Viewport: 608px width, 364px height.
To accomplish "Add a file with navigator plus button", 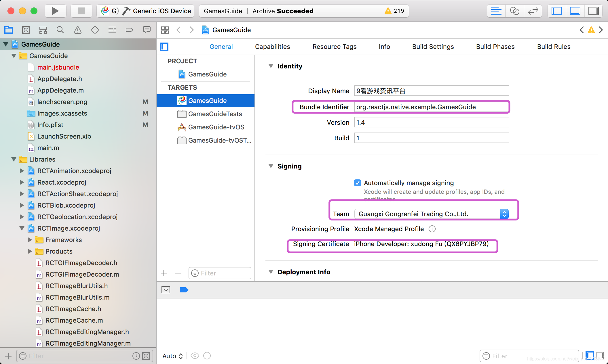I will coord(8,356).
